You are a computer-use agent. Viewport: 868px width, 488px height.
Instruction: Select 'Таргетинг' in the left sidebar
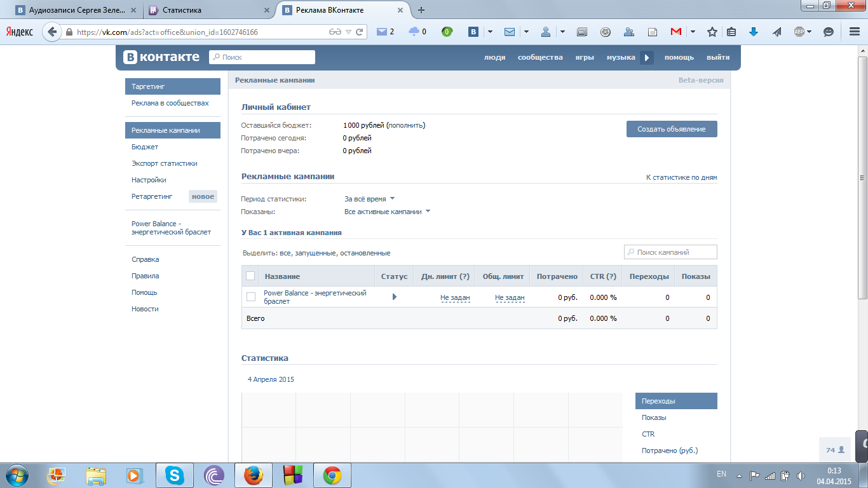pos(173,86)
